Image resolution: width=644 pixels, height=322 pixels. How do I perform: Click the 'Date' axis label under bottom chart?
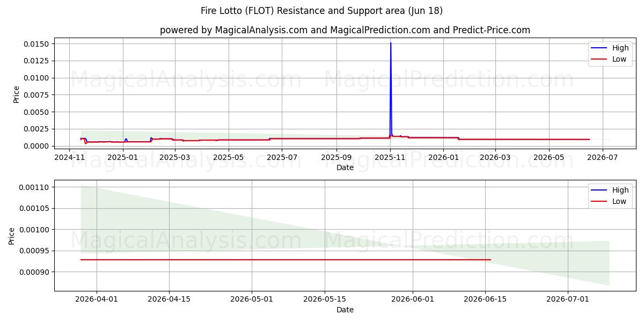(345, 310)
